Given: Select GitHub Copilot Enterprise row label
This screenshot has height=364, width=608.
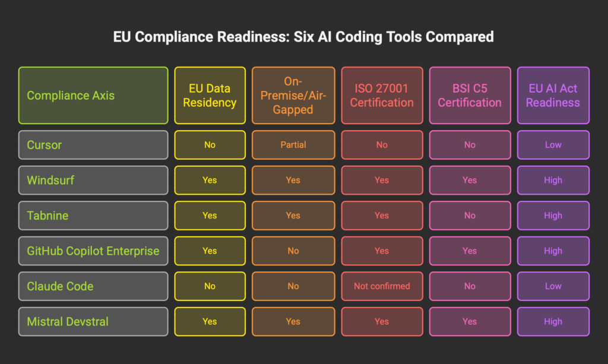Looking at the screenshot, I should point(93,251).
